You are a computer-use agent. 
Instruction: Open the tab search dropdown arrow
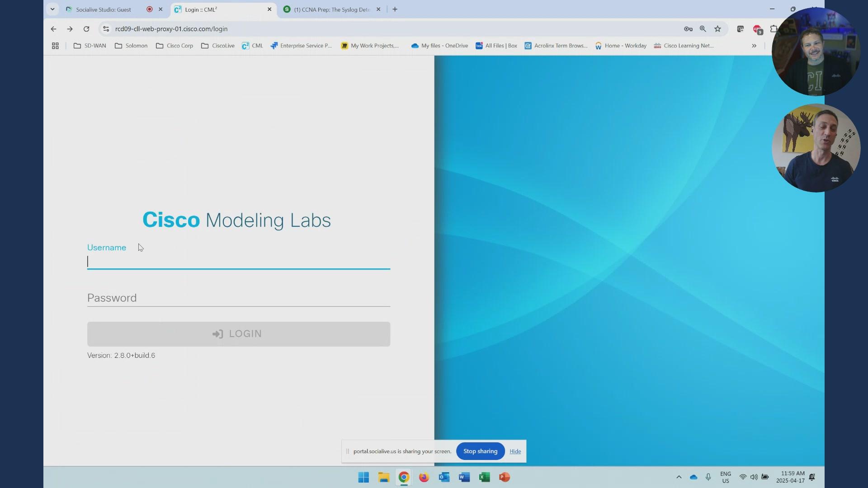click(x=52, y=9)
